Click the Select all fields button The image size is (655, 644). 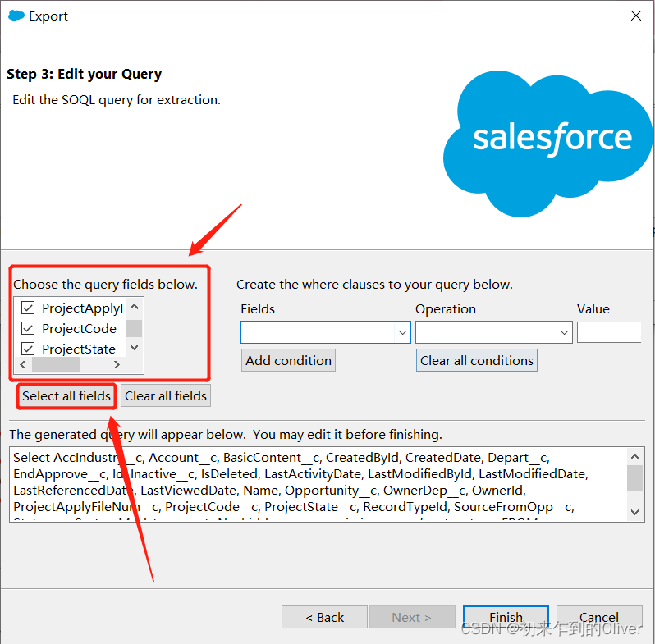(66, 395)
